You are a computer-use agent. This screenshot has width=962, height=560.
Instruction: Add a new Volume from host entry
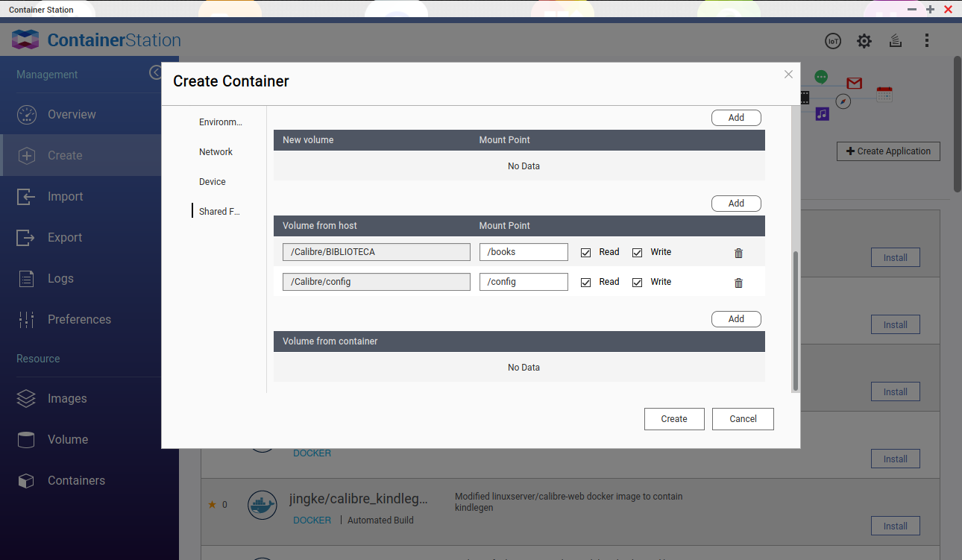coord(735,204)
